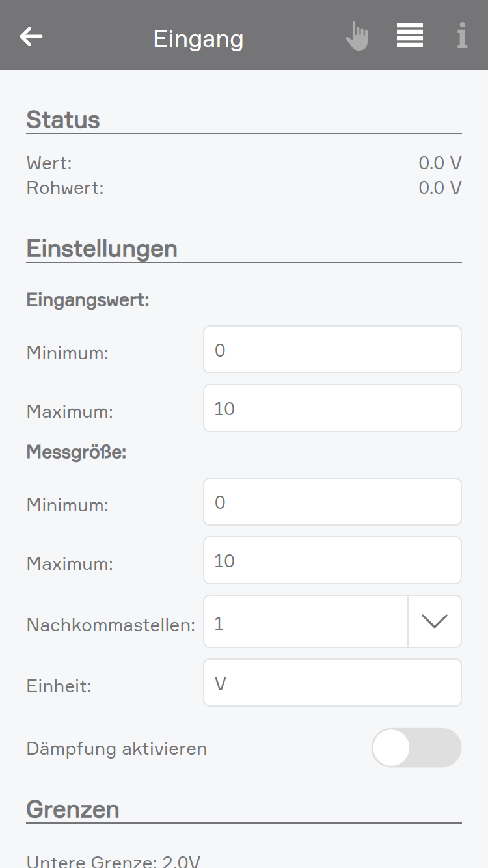Open the list menu icon in header
This screenshot has width=488, height=868.
click(x=410, y=35)
